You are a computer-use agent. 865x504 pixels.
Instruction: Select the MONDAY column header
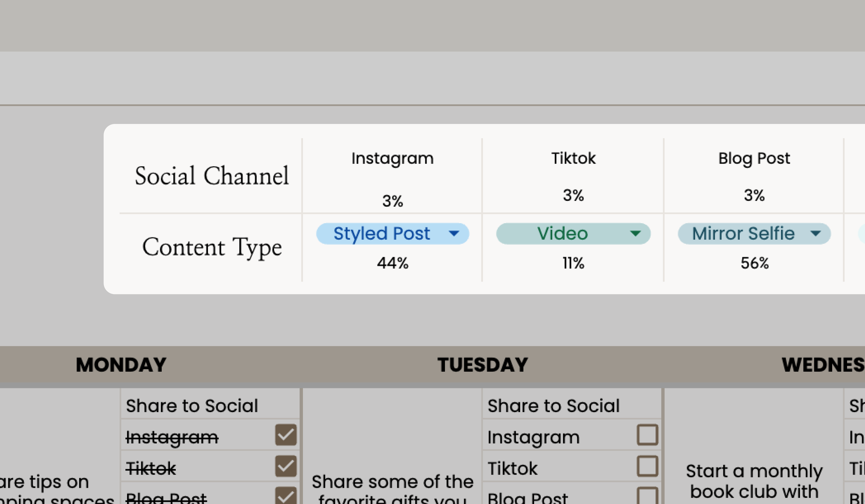121,365
